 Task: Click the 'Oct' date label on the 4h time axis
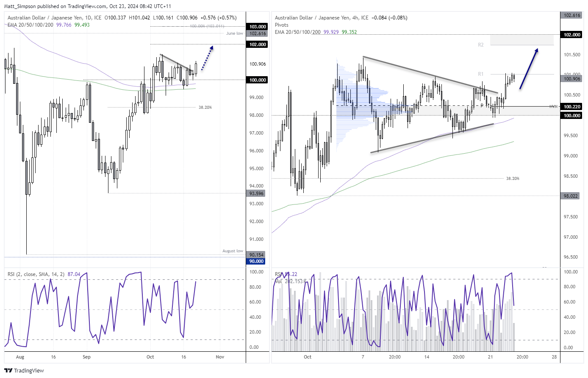point(308,357)
